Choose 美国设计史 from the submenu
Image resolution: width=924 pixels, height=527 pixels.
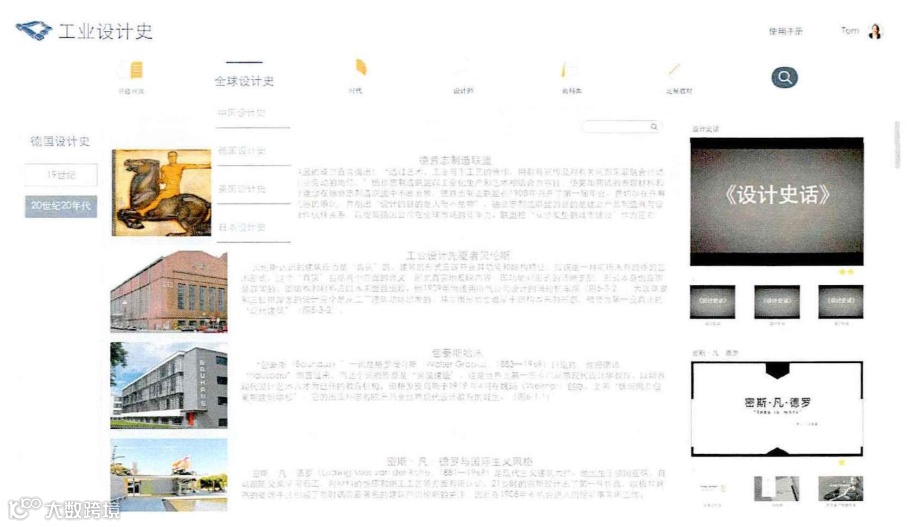pos(242,189)
